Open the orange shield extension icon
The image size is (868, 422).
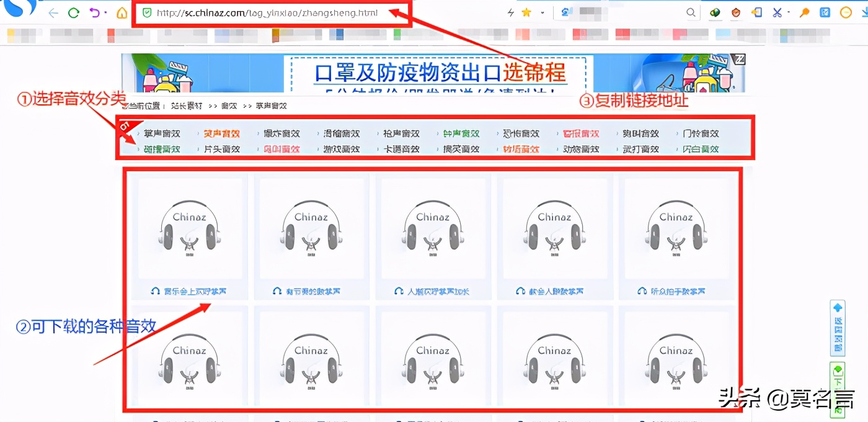pos(736,12)
